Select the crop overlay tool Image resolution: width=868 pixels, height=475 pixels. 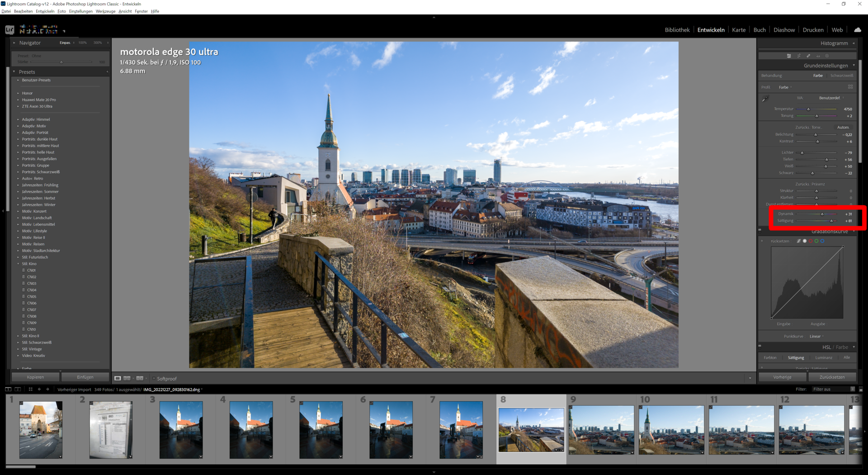pos(798,56)
